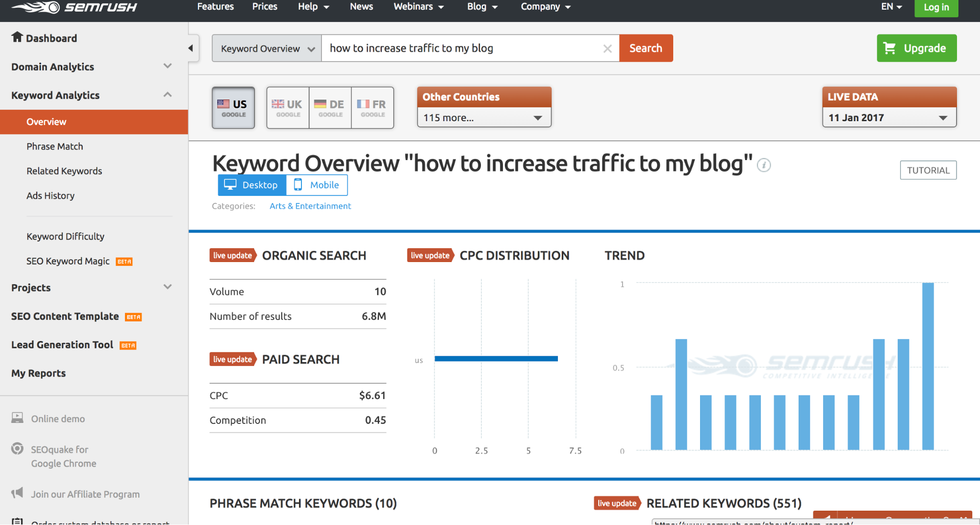This screenshot has width=980, height=525.
Task: Expand Domain Analytics section
Action: (x=167, y=66)
